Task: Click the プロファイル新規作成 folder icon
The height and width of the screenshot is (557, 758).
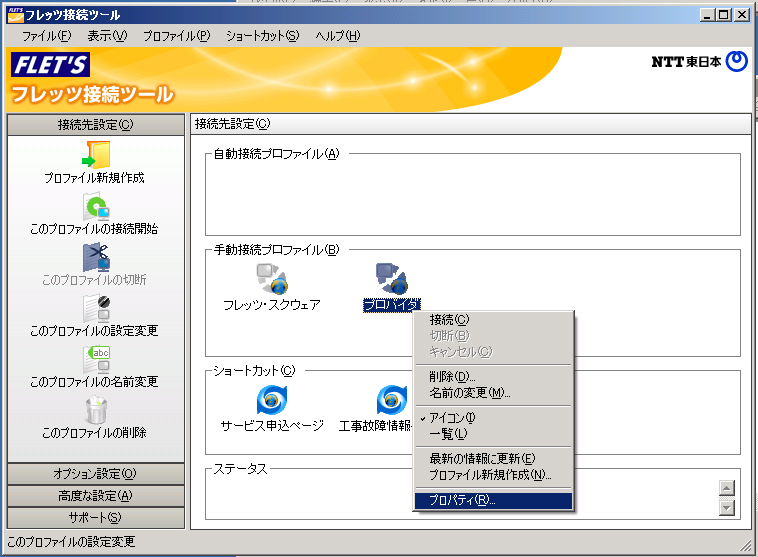Action: point(96,154)
